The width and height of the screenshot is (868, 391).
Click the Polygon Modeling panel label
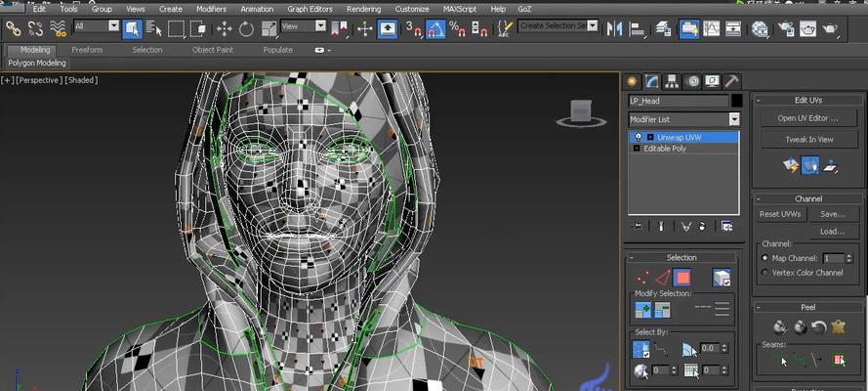36,64
